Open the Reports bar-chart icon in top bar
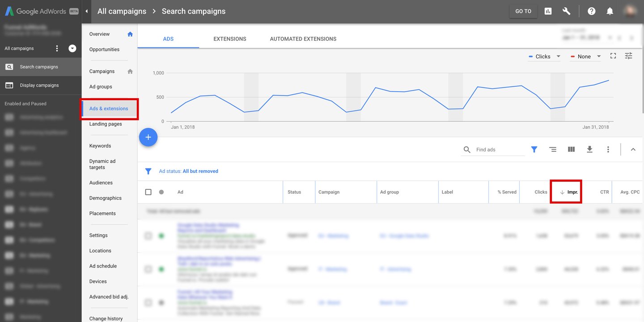This screenshot has width=644, height=322. (x=547, y=11)
